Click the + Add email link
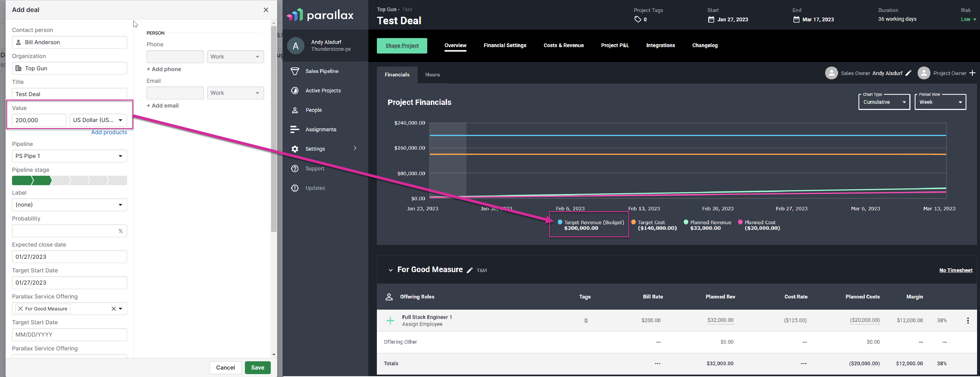 tap(163, 106)
